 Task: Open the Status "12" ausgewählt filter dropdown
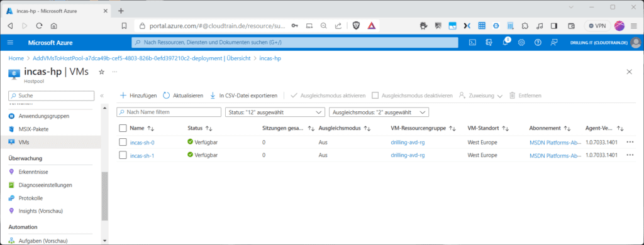pyautogui.click(x=275, y=112)
